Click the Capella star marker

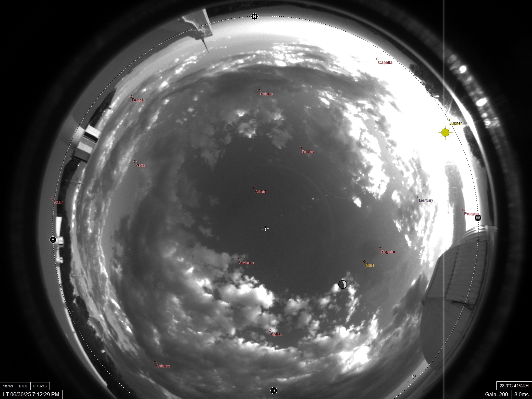(x=377, y=59)
